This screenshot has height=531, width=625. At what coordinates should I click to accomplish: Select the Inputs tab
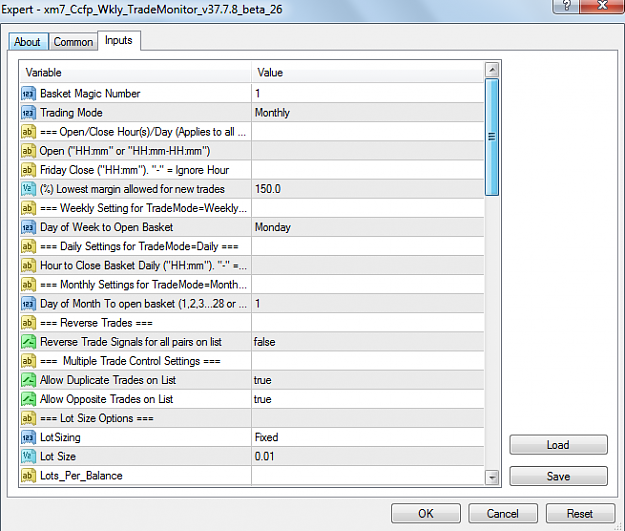(119, 40)
